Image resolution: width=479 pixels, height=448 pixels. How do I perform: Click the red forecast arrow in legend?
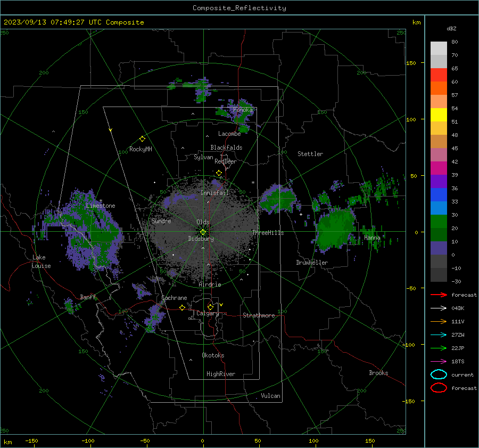pos(439,295)
